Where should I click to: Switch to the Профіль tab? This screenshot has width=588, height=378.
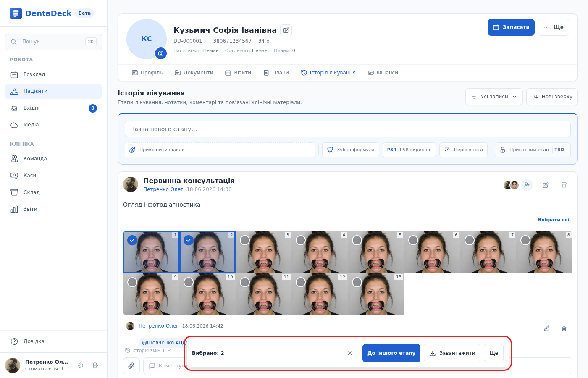147,73
